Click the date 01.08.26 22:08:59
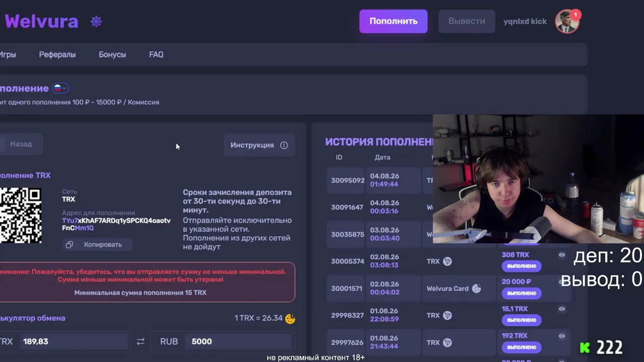The height and width of the screenshot is (362, 644). pos(384,316)
